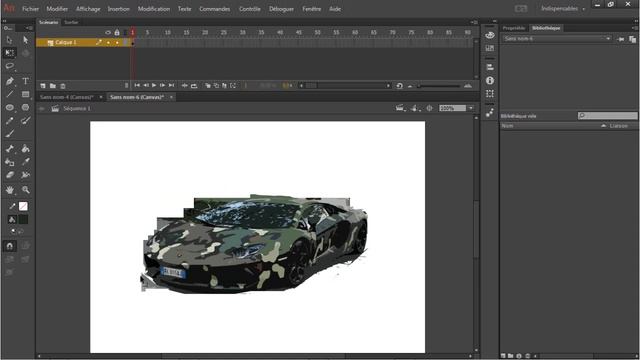The height and width of the screenshot is (360, 640).
Task: Click the fill color swatch
Action: (x=23, y=220)
